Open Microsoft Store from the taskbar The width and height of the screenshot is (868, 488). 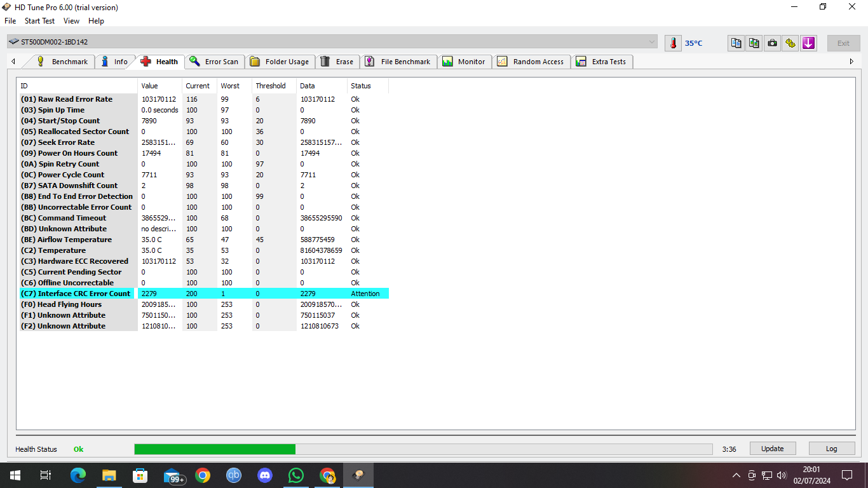pyautogui.click(x=140, y=475)
